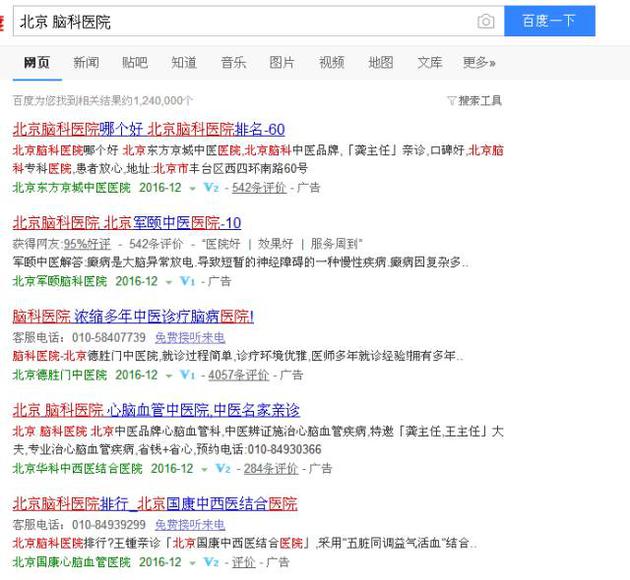
Task: Open 评价 link for 北京国康心脑血管医院
Action: (243, 562)
